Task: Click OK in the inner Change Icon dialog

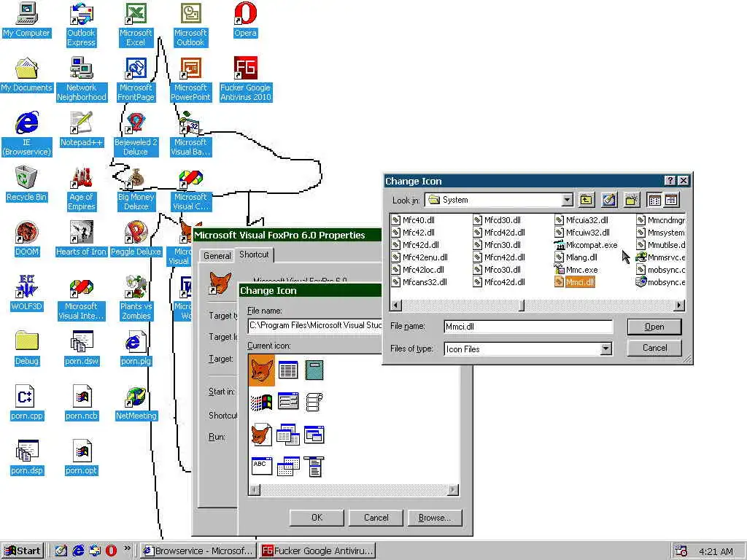Action: 317,518
